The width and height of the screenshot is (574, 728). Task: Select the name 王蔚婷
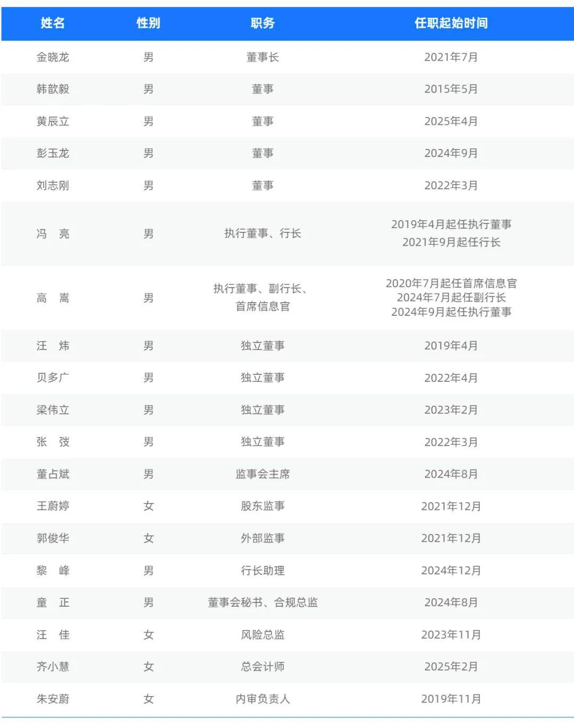(x=53, y=506)
